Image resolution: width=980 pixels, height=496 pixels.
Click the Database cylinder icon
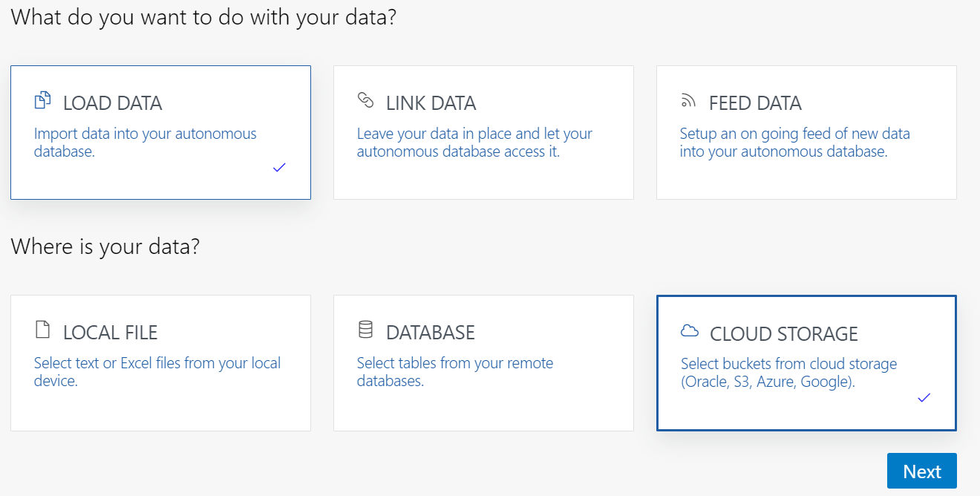coord(365,330)
